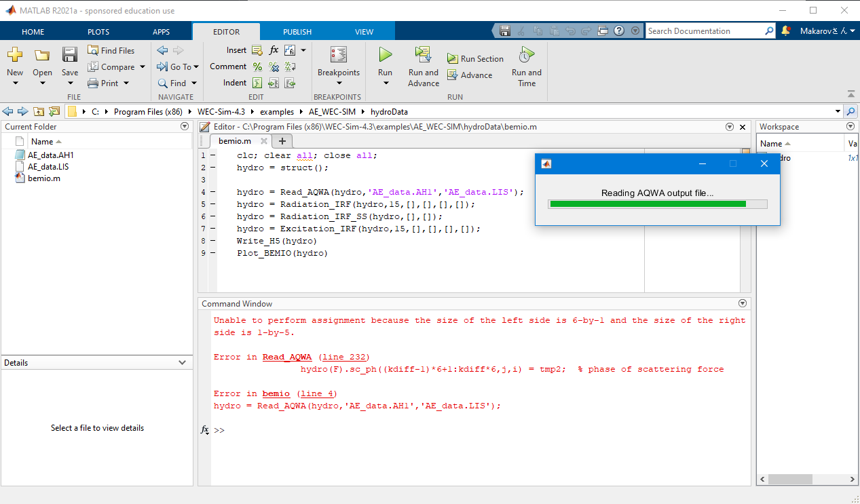860x504 pixels.
Task: Click the bemio line 4 error link
Action: tap(317, 393)
